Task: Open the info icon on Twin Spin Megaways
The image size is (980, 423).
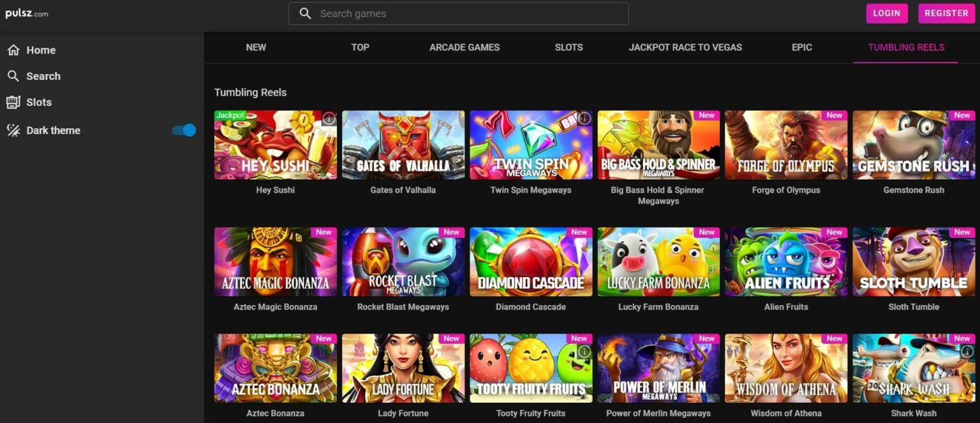Action: [x=584, y=119]
